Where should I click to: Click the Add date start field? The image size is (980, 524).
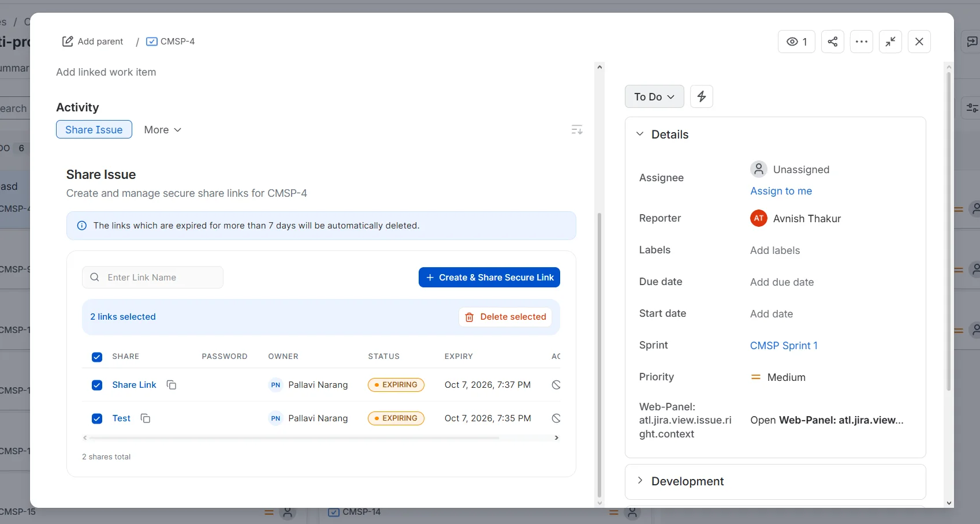click(x=772, y=314)
